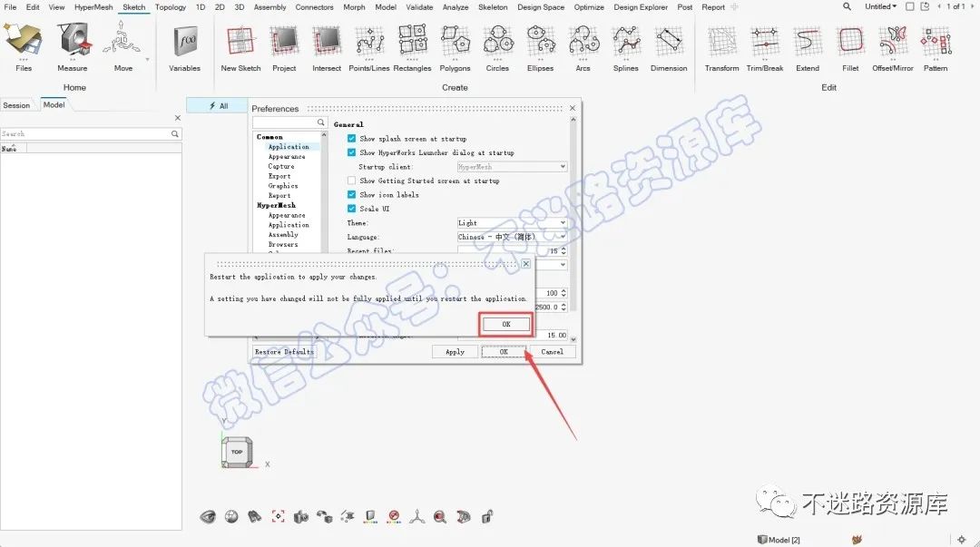Toggle the Scale UI checkbox
Image resolution: width=980 pixels, height=547 pixels.
coord(351,209)
